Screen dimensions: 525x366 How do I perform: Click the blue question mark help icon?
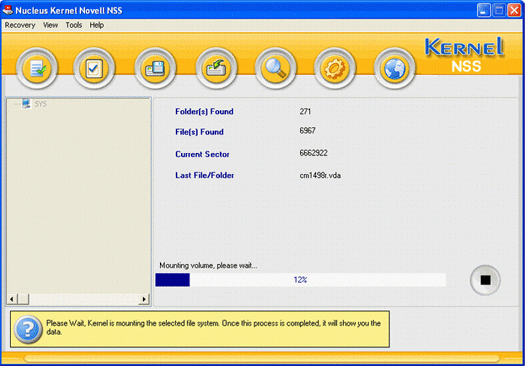28,329
